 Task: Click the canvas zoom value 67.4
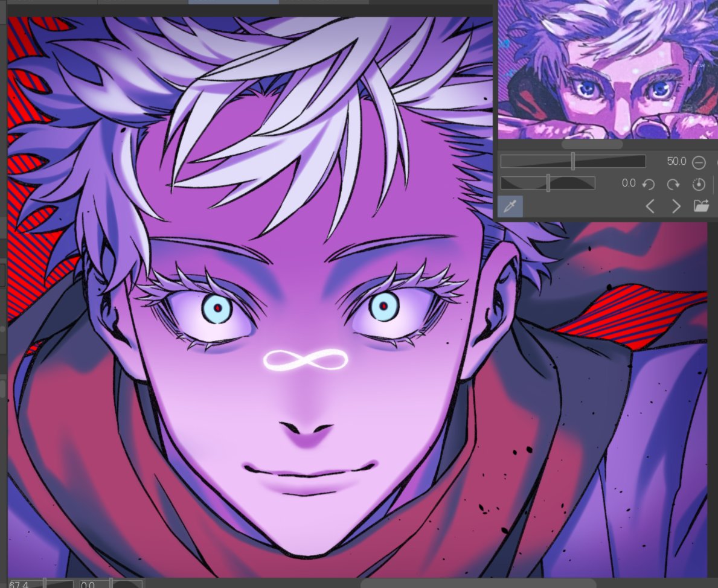point(19,584)
